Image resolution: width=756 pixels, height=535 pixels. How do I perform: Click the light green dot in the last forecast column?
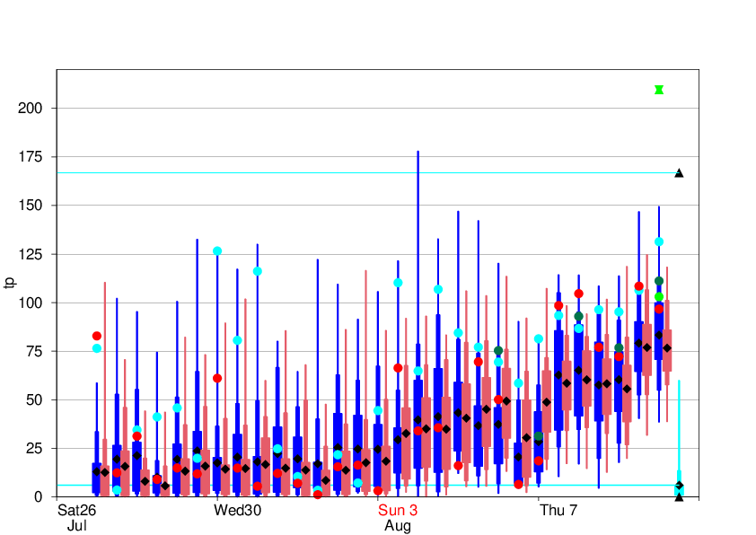click(659, 297)
